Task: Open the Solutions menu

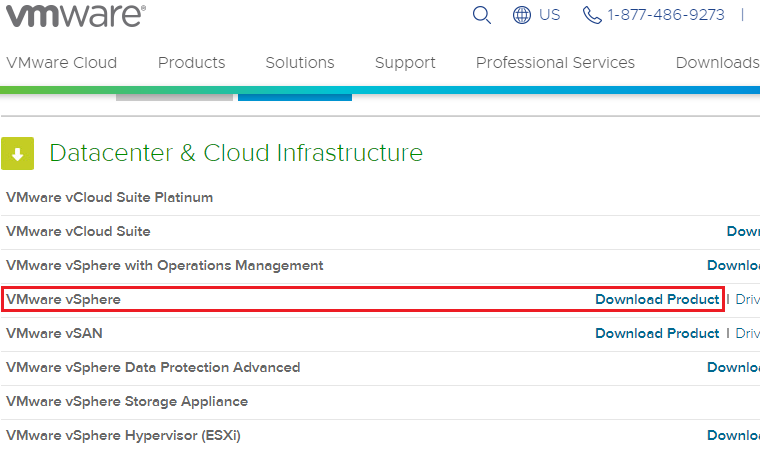Action: click(x=300, y=63)
